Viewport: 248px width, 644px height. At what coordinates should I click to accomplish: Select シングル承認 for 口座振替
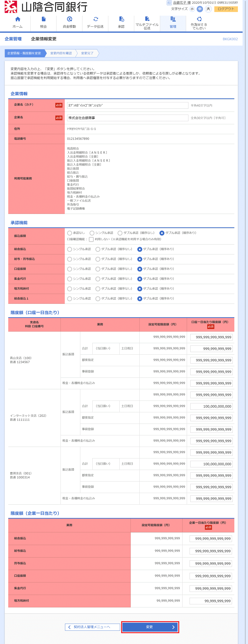coord(70,269)
